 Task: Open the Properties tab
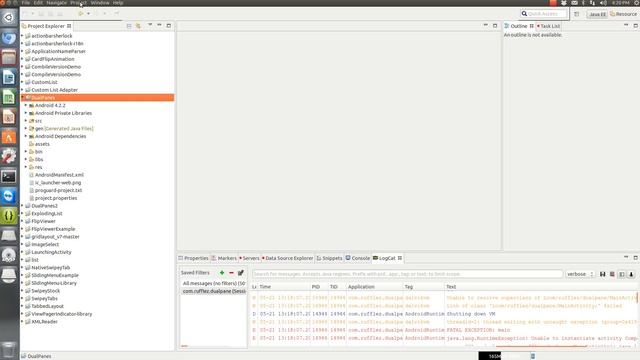[193, 258]
